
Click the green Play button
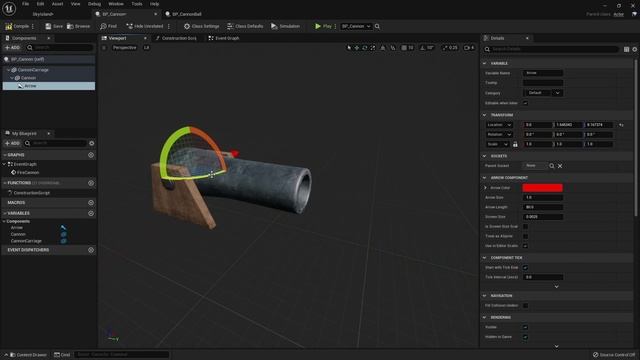[x=323, y=26]
